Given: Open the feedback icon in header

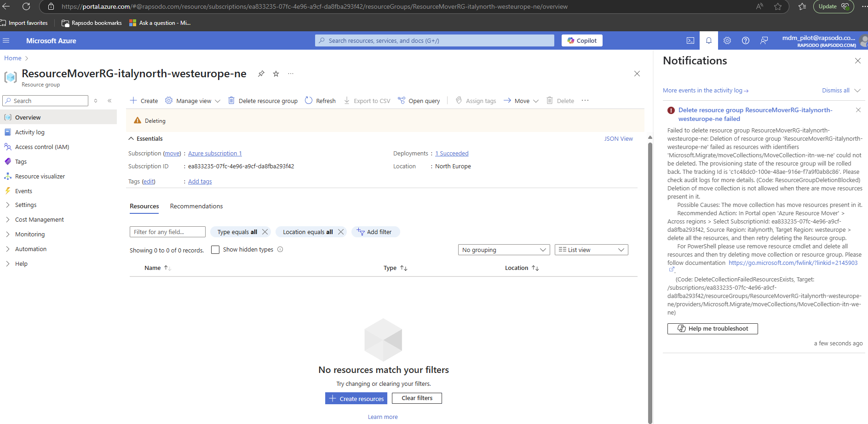Looking at the screenshot, I should [764, 40].
